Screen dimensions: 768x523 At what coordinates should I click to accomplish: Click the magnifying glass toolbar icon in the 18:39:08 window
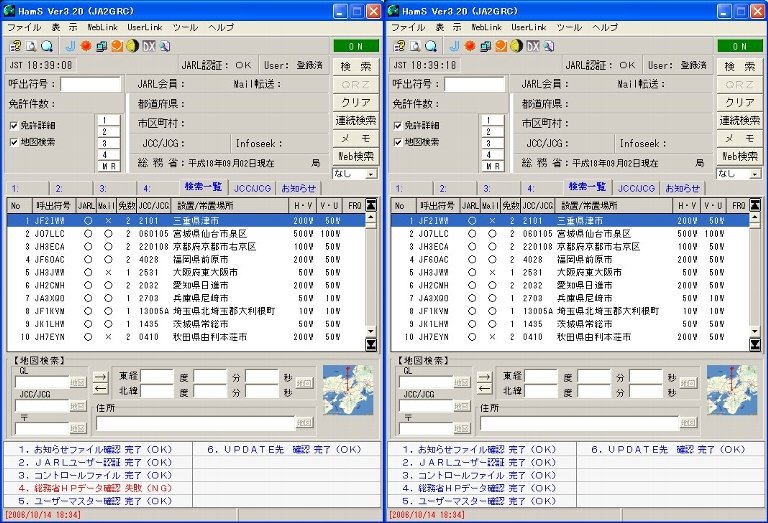coord(47,46)
